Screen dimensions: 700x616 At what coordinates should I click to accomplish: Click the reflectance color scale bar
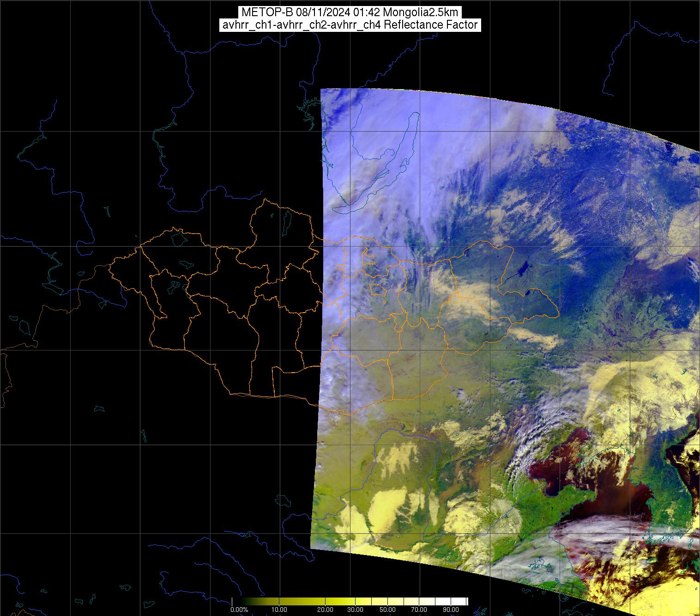click(350, 601)
